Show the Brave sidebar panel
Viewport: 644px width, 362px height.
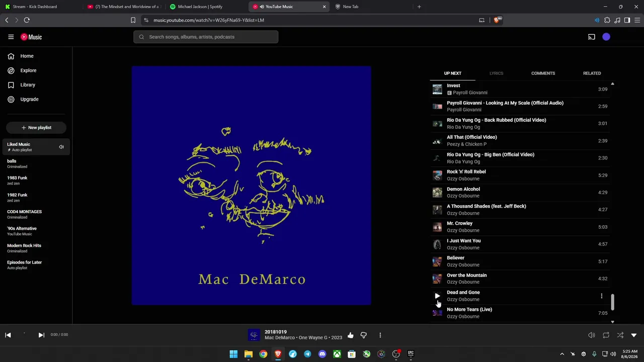pyautogui.click(x=627, y=20)
